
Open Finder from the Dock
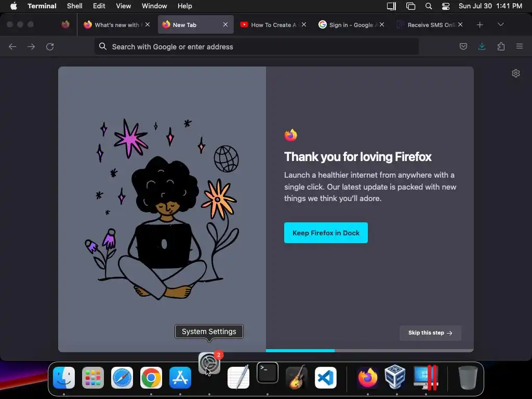(64, 378)
